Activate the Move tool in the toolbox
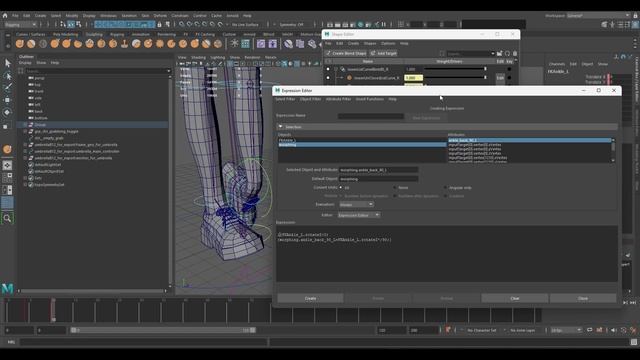640x360 pixels. (x=7, y=100)
